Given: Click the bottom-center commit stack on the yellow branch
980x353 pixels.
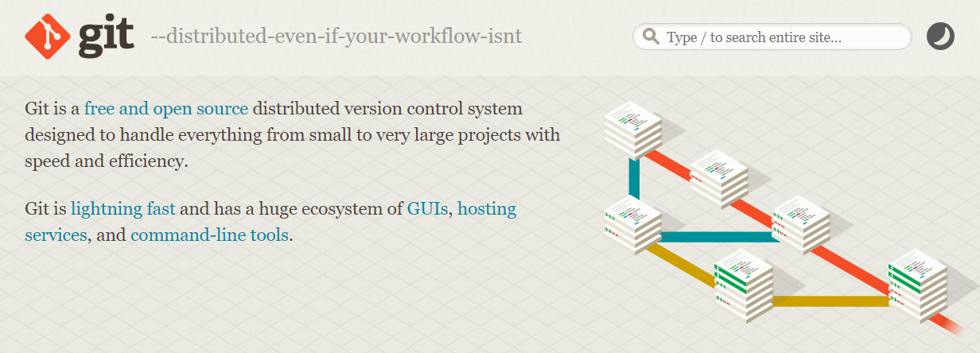Looking at the screenshot, I should pos(744,286).
